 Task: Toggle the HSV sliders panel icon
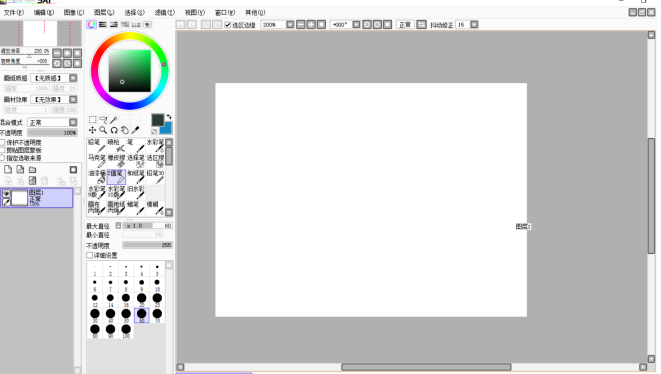click(x=114, y=24)
